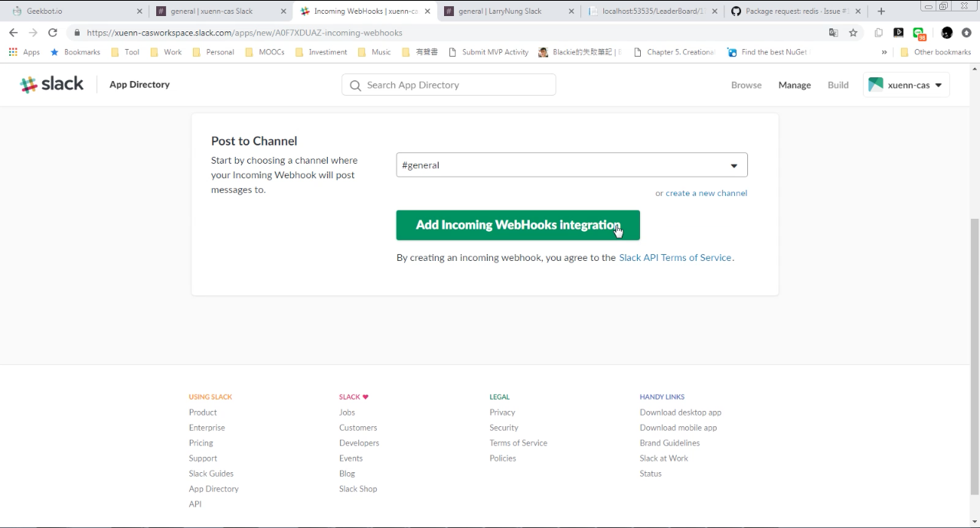
Task: Open the MOOCs bookmarks folder
Action: click(x=265, y=52)
